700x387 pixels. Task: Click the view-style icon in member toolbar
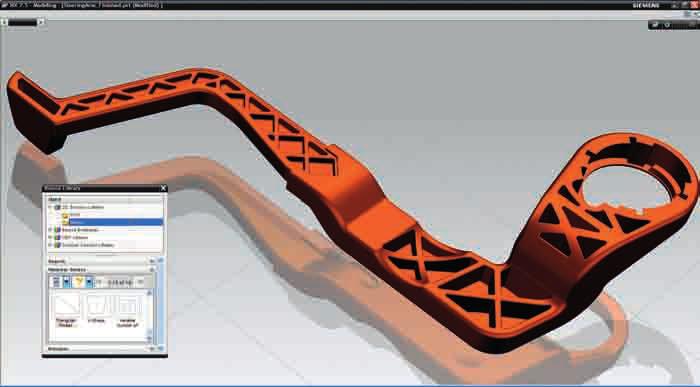pos(56,282)
